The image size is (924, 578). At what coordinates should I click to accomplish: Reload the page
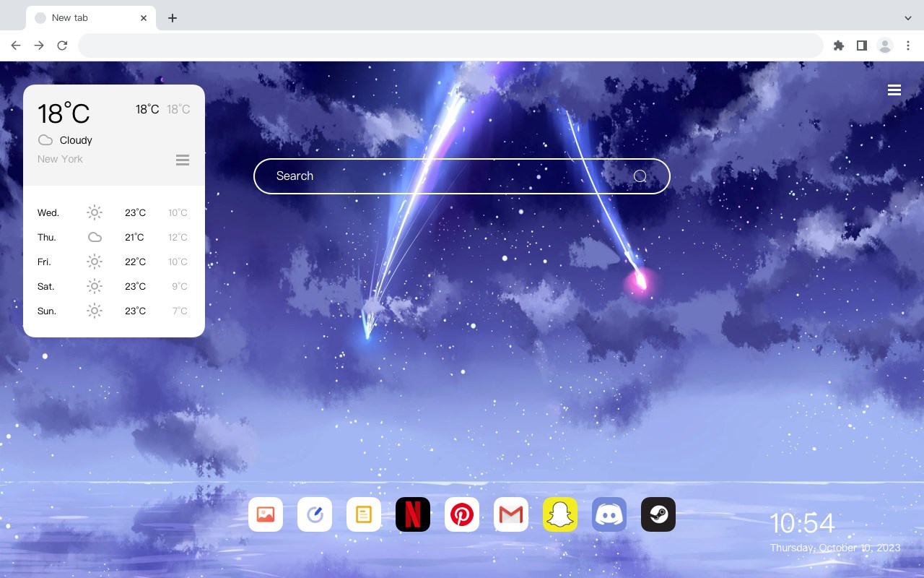(62, 46)
